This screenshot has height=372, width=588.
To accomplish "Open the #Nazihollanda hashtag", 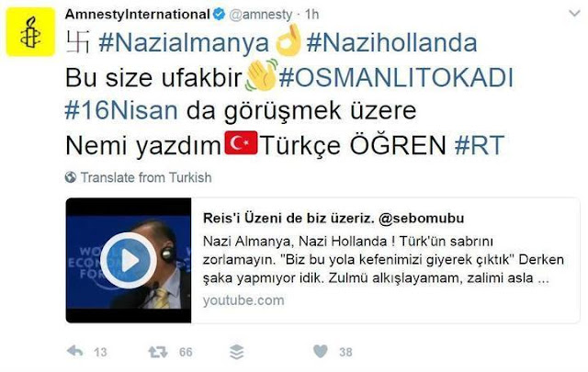I will [392, 43].
